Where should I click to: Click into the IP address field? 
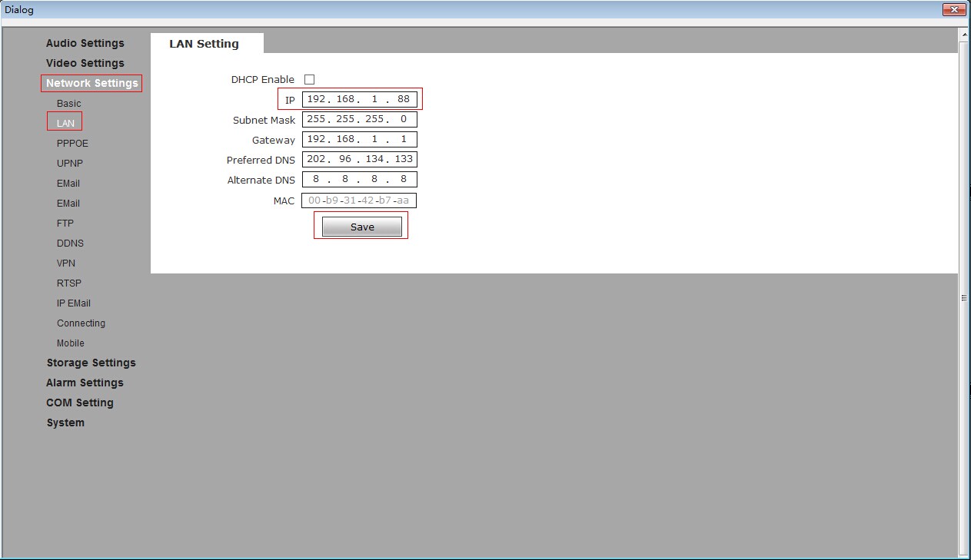point(359,99)
